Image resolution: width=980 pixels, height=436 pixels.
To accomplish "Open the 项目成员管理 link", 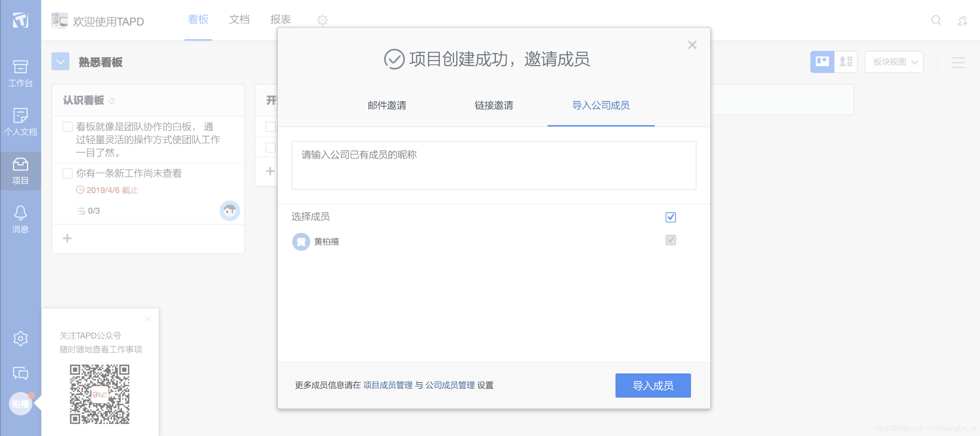I will pyautogui.click(x=388, y=385).
